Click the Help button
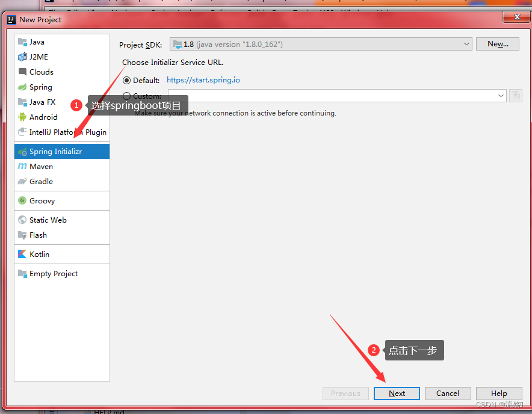This screenshot has height=414, width=532. point(499,394)
